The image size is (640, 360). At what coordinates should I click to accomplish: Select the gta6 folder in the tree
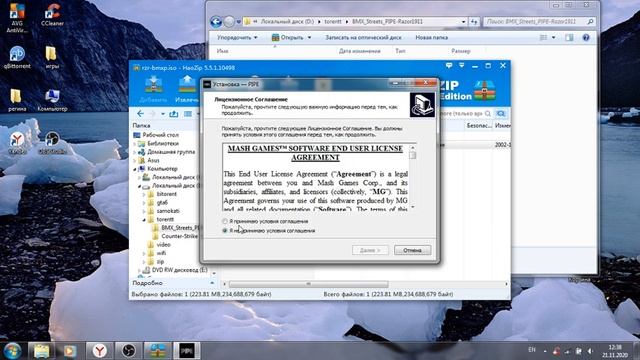point(162,202)
